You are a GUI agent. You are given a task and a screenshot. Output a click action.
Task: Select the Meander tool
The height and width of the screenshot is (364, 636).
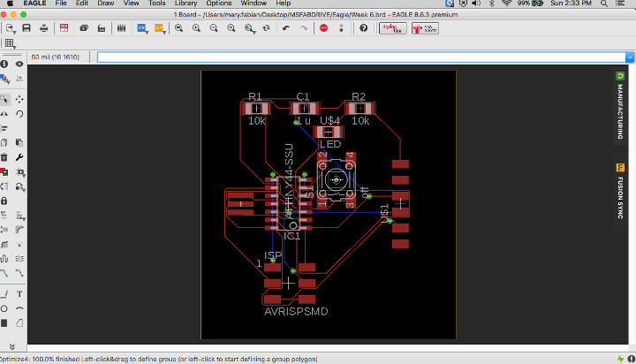point(4,259)
